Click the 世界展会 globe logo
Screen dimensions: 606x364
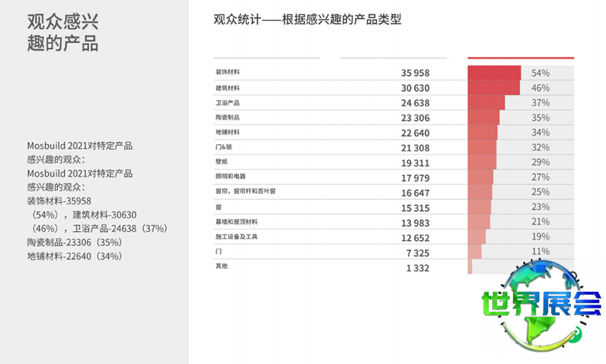[x=541, y=303]
